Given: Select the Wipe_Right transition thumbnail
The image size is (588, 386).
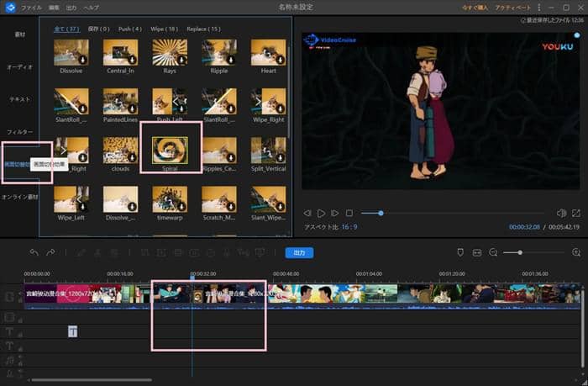Looking at the screenshot, I should [x=269, y=102].
